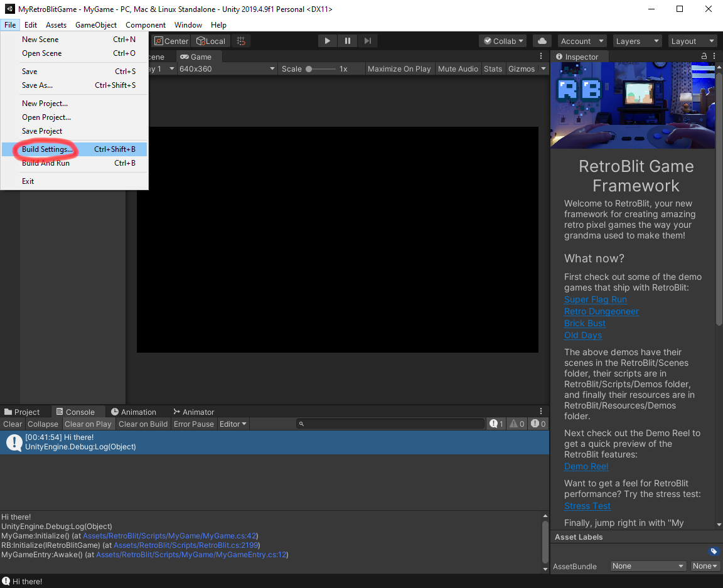
Task: Open the Console Editor dropdown
Action: 233,424
